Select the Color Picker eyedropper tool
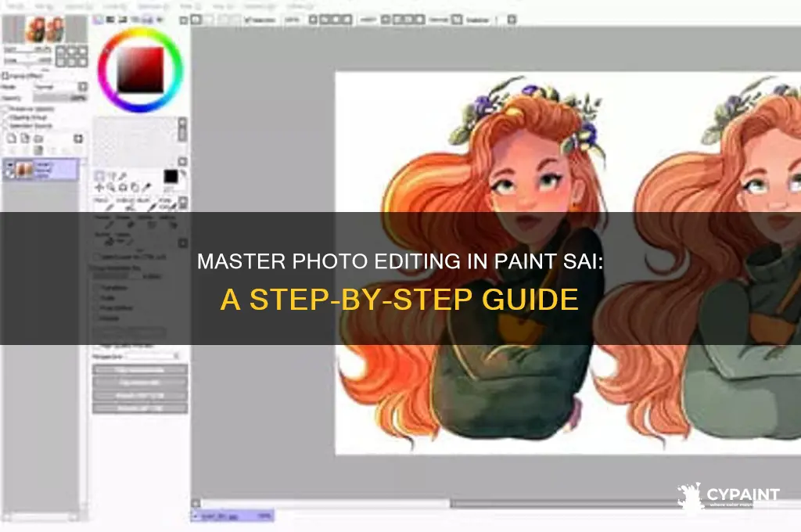Viewport: 801px width, 532px height. coord(146,188)
